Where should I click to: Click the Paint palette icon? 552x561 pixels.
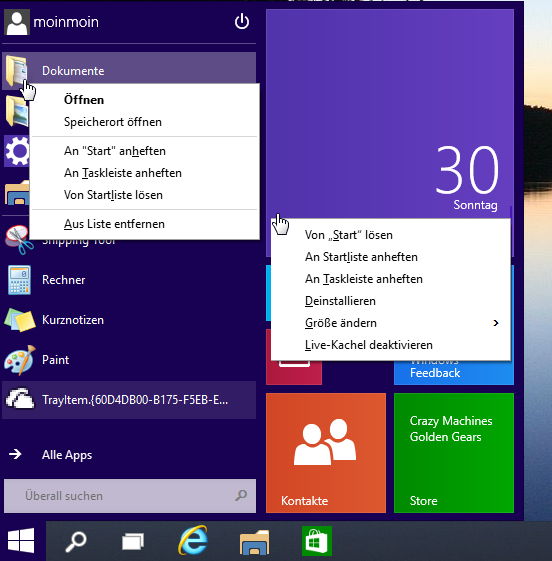pos(20,360)
